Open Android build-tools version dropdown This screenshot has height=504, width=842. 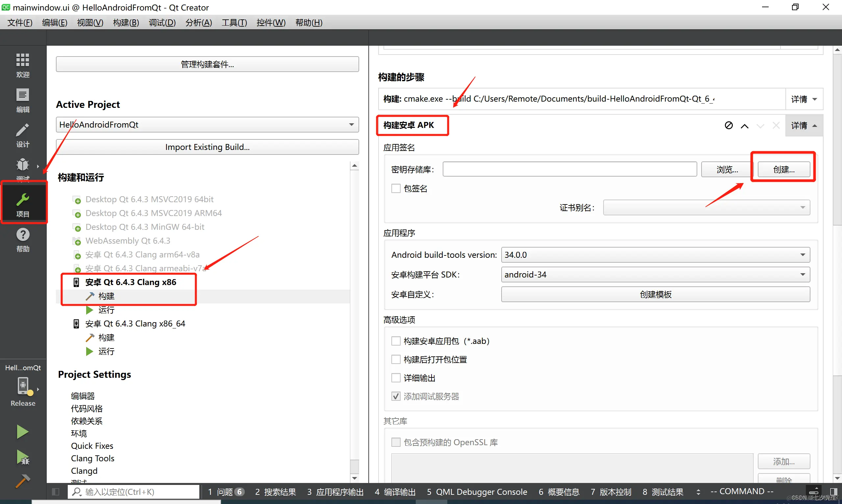[x=655, y=255]
